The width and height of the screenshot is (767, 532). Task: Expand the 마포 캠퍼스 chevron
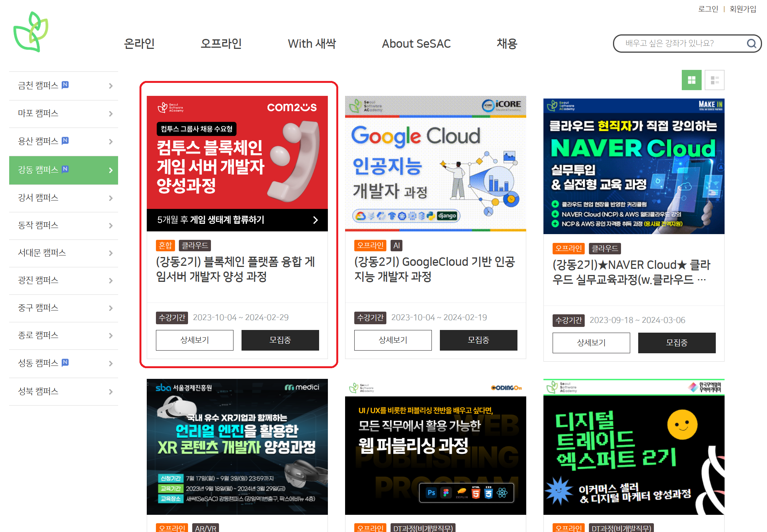[x=111, y=114]
